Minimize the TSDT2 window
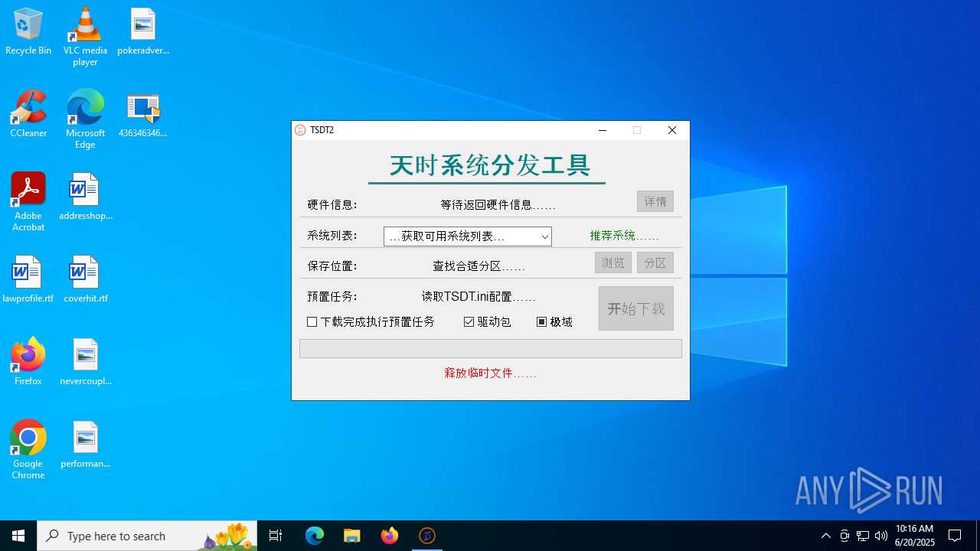The width and height of the screenshot is (980, 551). pyautogui.click(x=603, y=130)
